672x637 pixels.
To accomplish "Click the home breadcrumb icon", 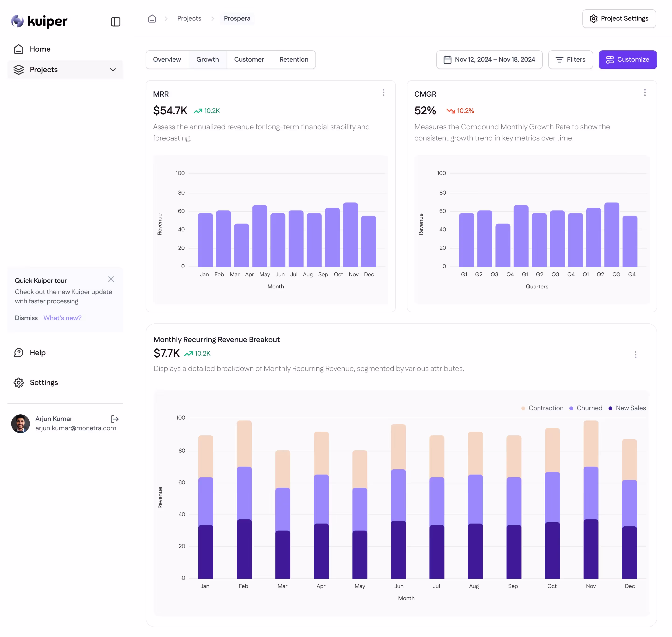I will [152, 18].
